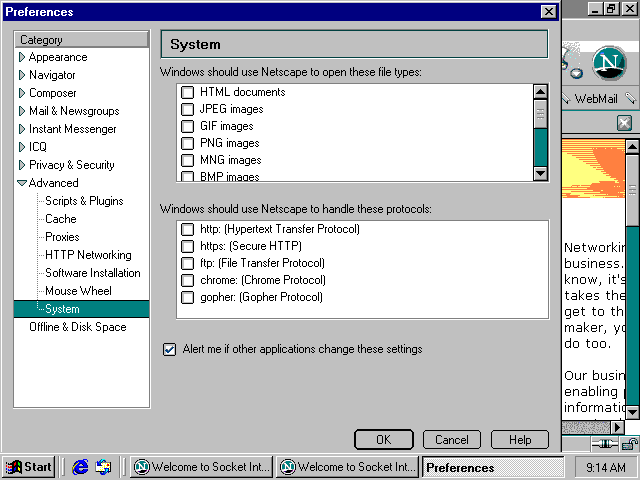The height and width of the screenshot is (480, 640).
Task: Select Scripts & Plugins in category tree
Action: coord(84,201)
